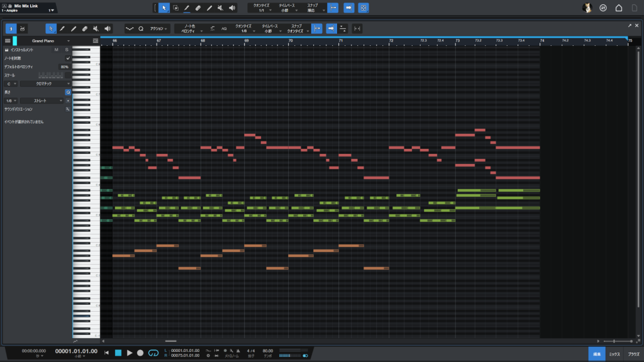Mute the instrument with the M button
Viewport: 644px width, 362px height.
coord(56,50)
